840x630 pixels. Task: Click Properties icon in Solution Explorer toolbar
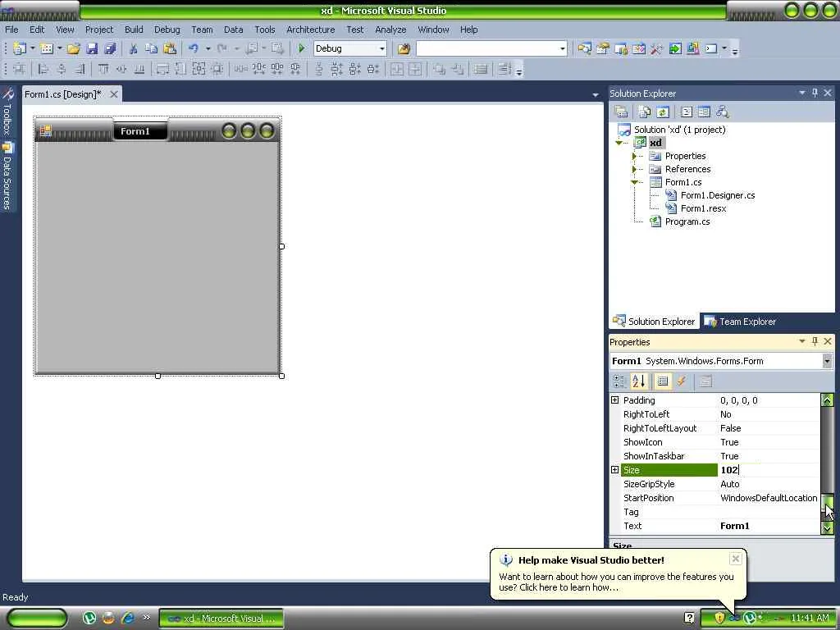[x=622, y=112]
